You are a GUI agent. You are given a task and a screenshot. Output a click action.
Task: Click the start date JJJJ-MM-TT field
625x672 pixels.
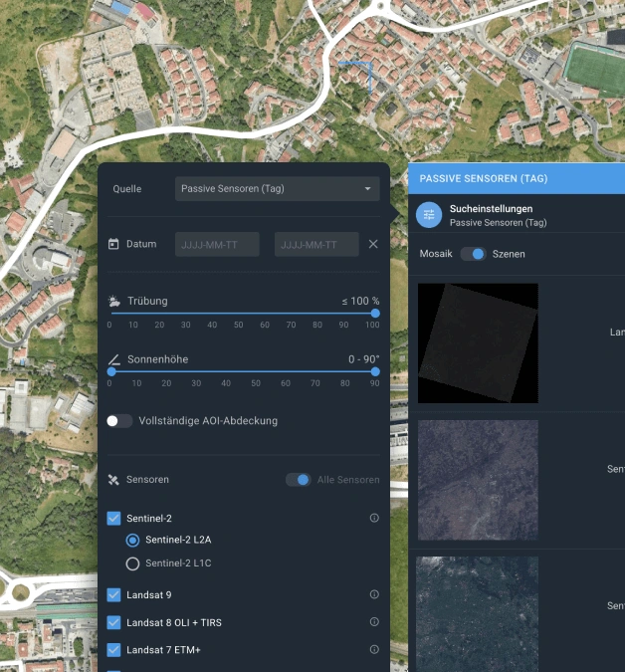click(217, 244)
